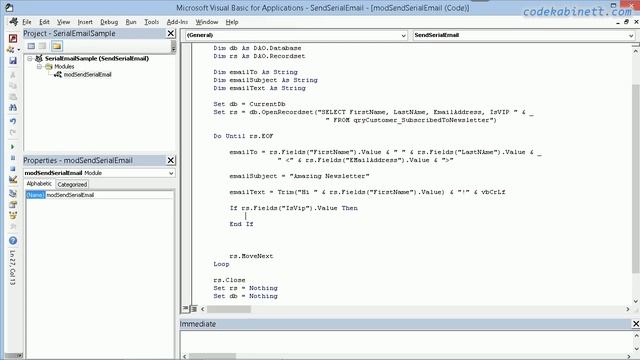Click the 'End If' code line
Viewport: 640px width, 360px height.
click(241, 224)
